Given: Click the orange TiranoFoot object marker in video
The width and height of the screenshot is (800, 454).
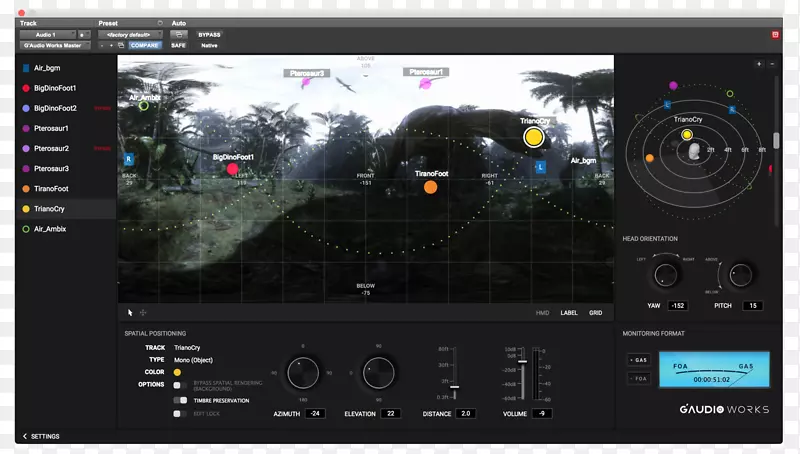Looking at the screenshot, I should [x=430, y=187].
